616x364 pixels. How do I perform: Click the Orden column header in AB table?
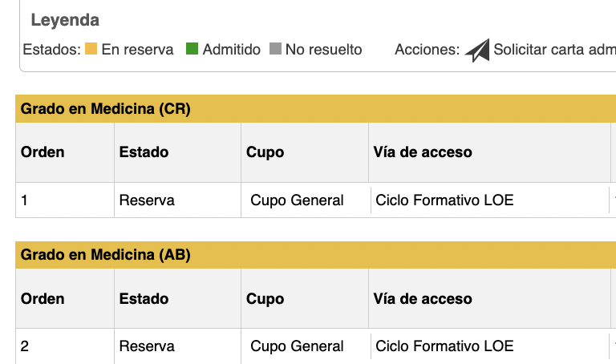[43, 299]
